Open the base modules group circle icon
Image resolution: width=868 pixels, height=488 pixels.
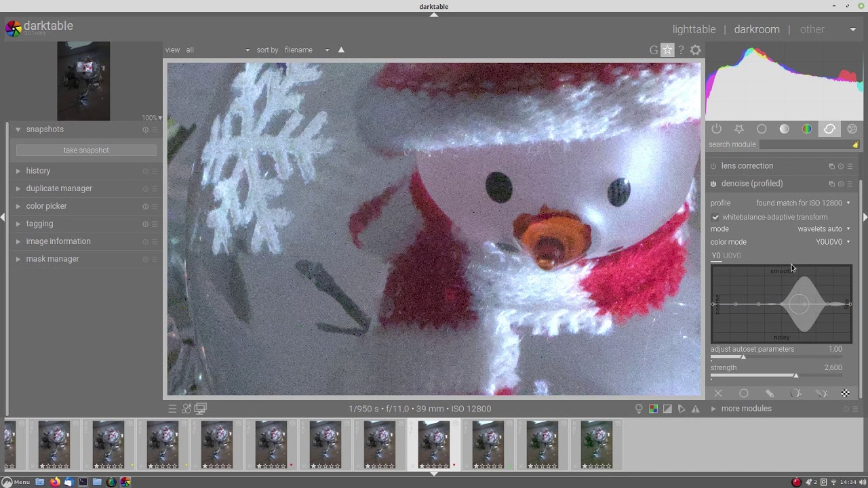762,129
